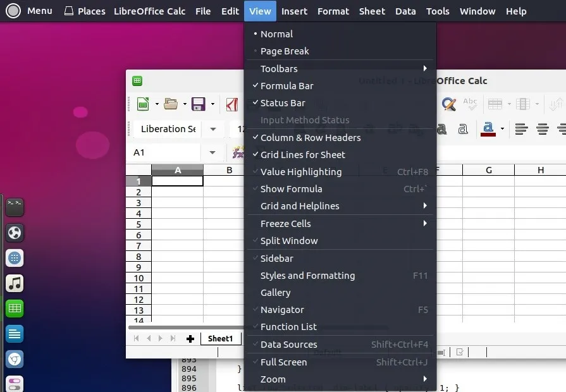566x392 pixels.
Task: Select Full Screen from the View menu
Action: coord(284,362)
